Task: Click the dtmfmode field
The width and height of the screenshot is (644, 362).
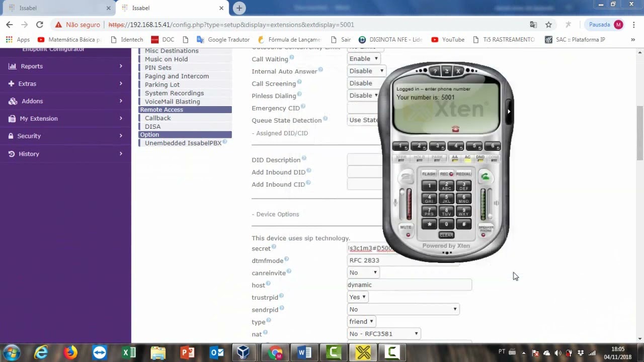Action: coord(403,260)
